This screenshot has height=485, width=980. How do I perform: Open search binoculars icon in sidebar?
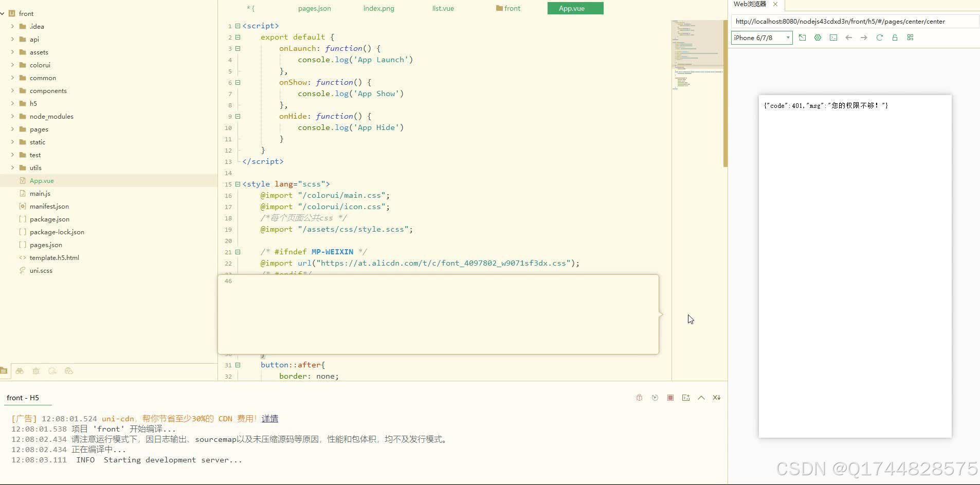point(20,371)
